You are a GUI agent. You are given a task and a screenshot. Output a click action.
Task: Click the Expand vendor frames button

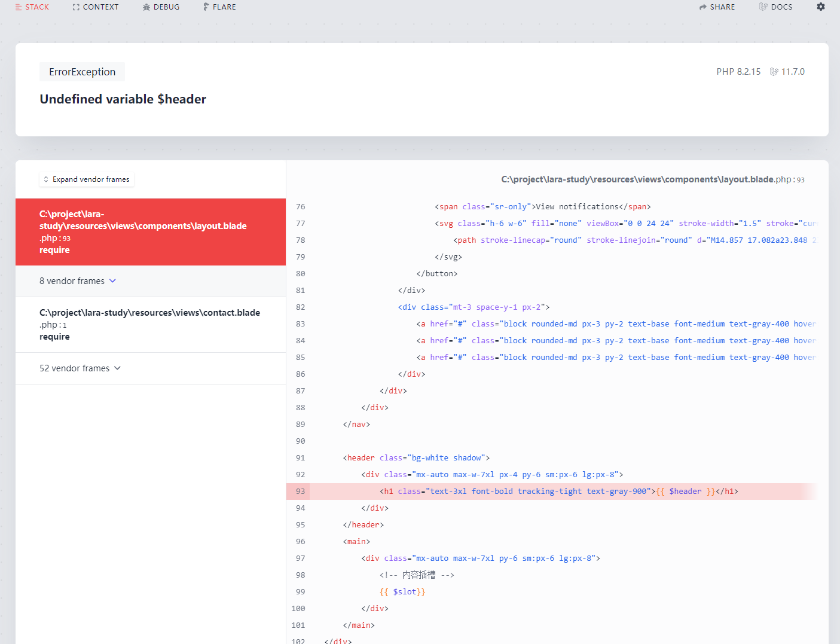[x=87, y=179]
